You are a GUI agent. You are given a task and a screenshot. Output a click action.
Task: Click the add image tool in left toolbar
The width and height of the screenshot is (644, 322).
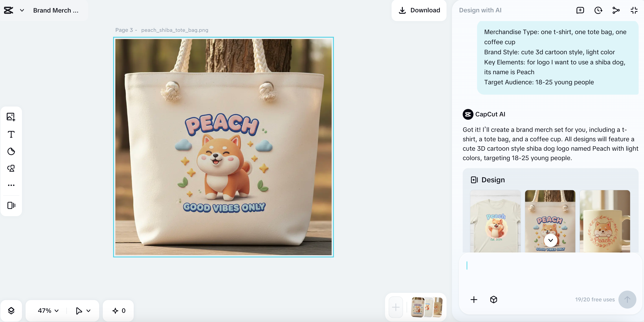pos(11,117)
